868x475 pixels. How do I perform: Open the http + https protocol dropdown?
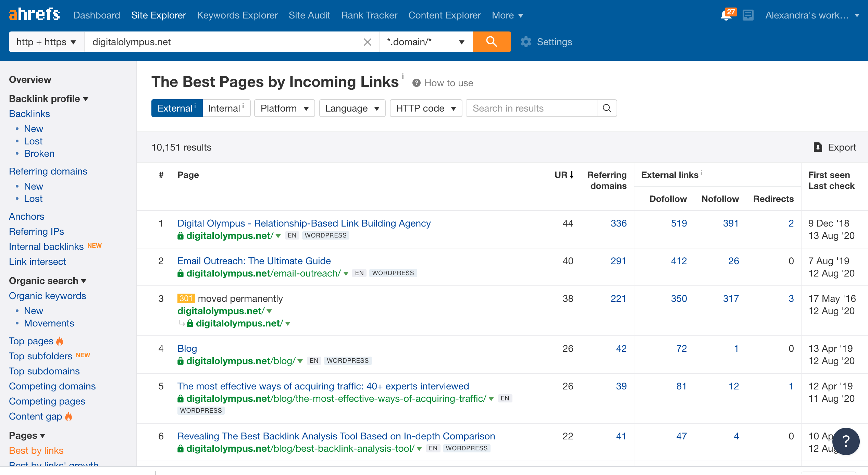point(47,42)
